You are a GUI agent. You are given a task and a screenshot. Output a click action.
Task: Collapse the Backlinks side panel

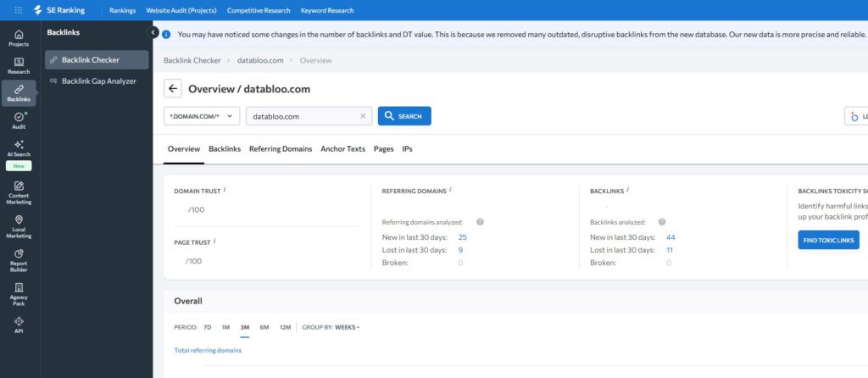click(153, 33)
